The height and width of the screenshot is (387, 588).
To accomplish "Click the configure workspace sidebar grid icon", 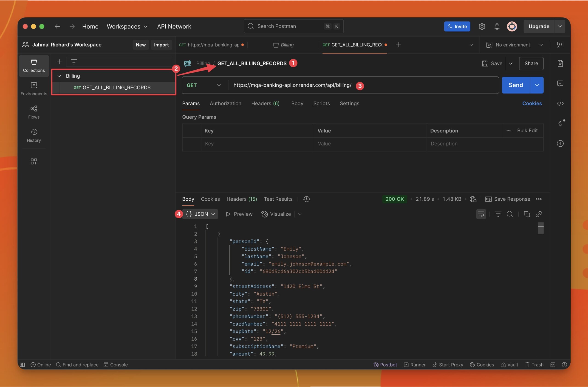I will pos(34,161).
